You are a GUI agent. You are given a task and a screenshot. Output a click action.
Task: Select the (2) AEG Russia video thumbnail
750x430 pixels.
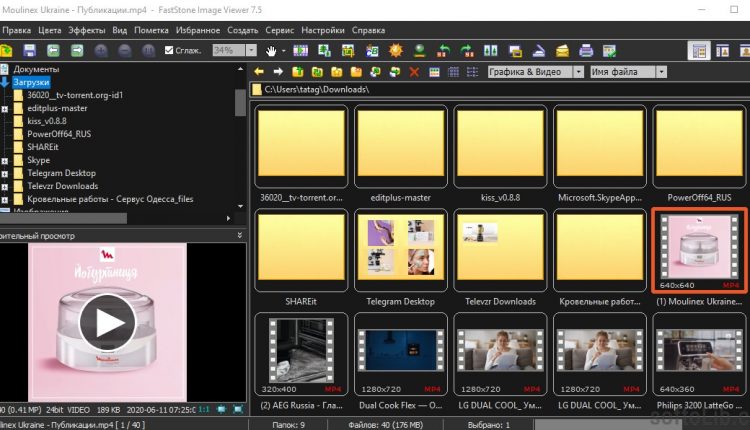(301, 354)
